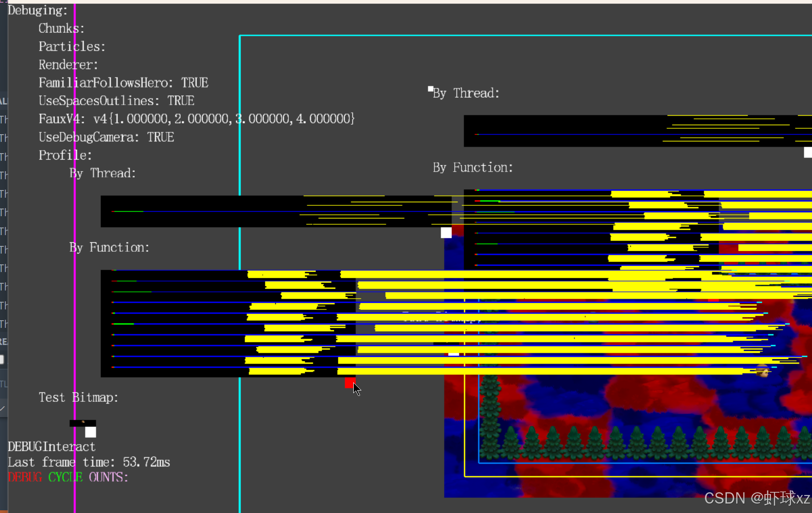Expand the Particles debug group
Image resolution: width=812 pixels, height=513 pixels.
coord(72,46)
